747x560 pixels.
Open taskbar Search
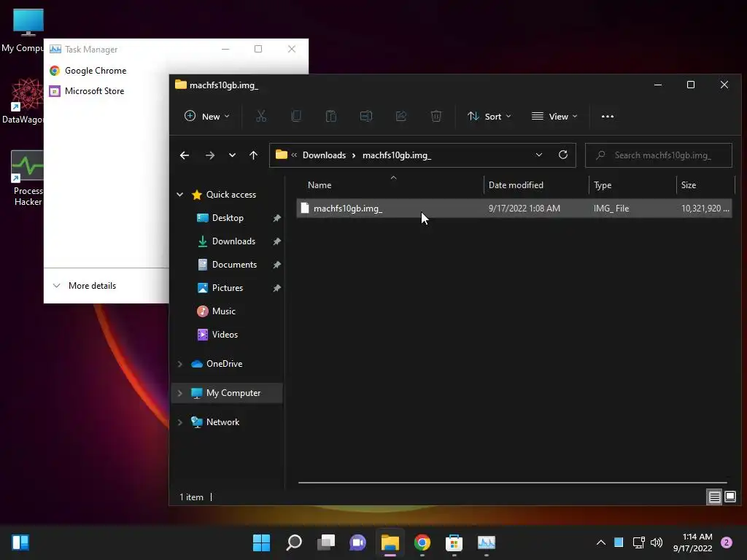[x=293, y=542]
